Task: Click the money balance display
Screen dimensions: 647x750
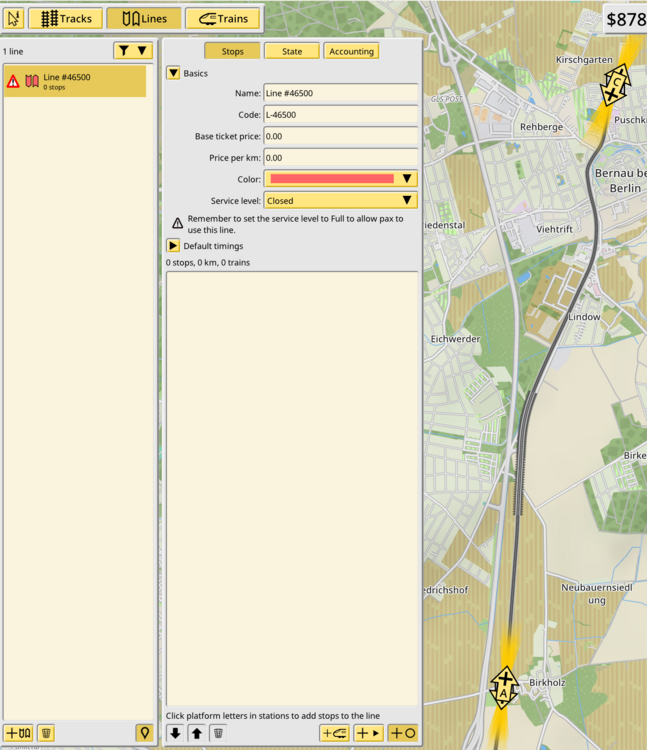Action: pos(625,20)
